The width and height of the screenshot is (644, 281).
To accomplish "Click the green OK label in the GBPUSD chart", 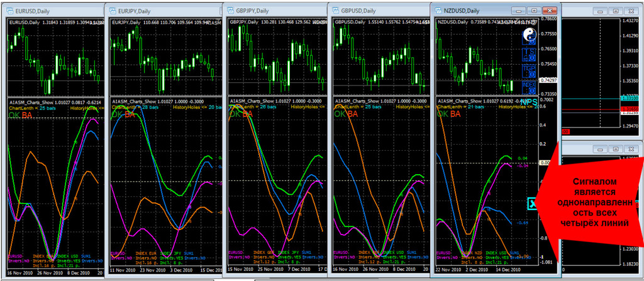I will [340, 114].
